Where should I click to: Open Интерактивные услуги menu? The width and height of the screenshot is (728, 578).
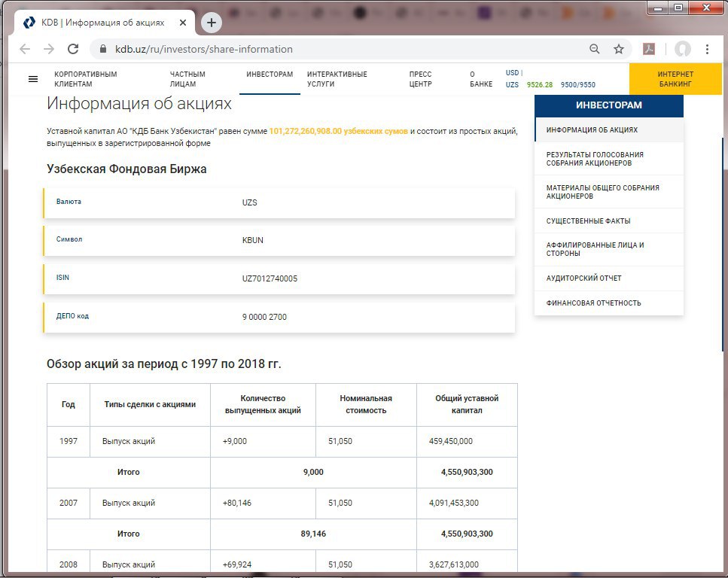point(337,79)
